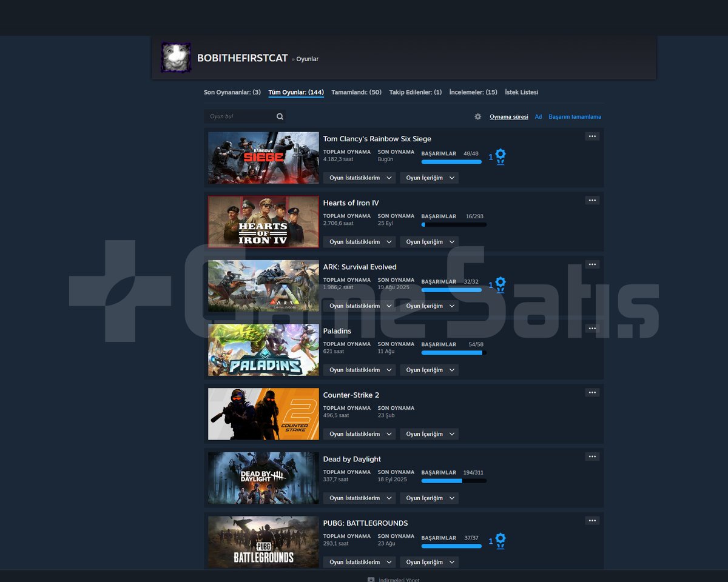
Task: Expand Oyun İstatistiklerim for Paladins
Action: pyautogui.click(x=359, y=370)
